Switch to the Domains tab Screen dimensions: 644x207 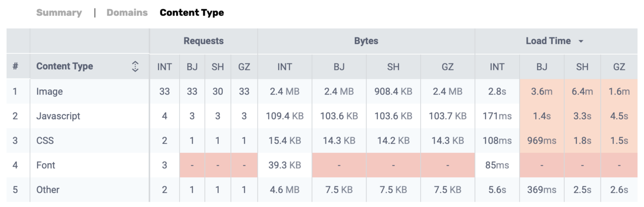[x=127, y=13]
